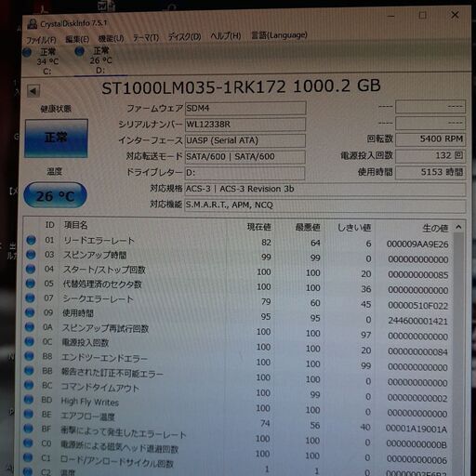
Task: Click the status dot for エアフロー温度
Action: 29,414
